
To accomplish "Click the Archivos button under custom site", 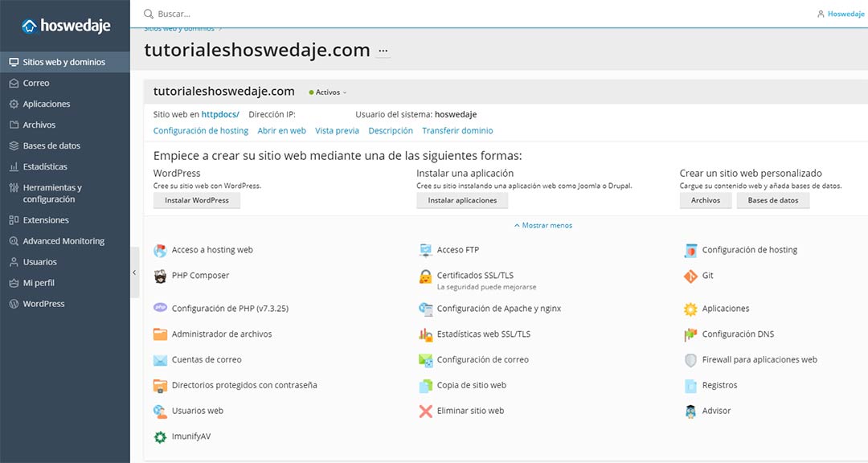I will point(706,200).
